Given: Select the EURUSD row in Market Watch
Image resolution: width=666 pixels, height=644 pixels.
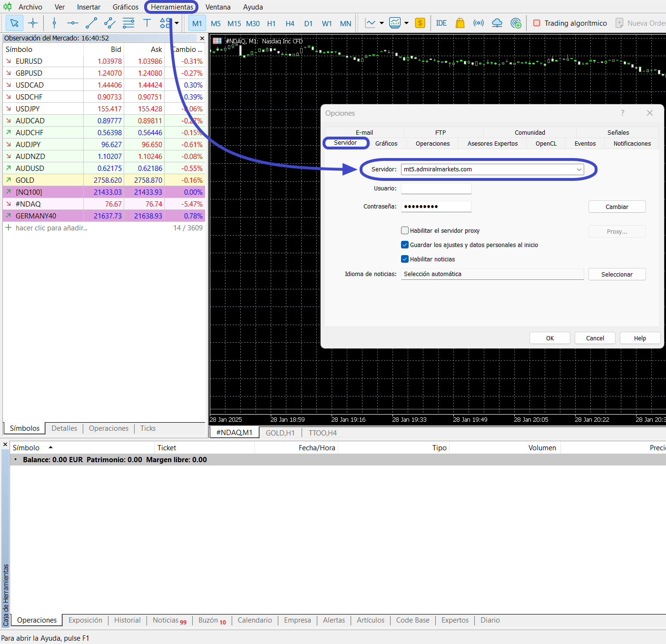Looking at the screenshot, I should click(x=104, y=61).
